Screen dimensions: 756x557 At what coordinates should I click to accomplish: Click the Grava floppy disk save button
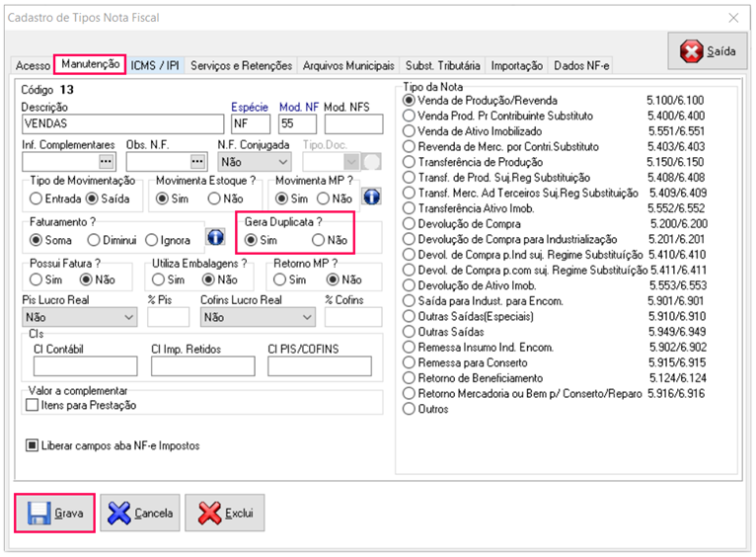[55, 513]
